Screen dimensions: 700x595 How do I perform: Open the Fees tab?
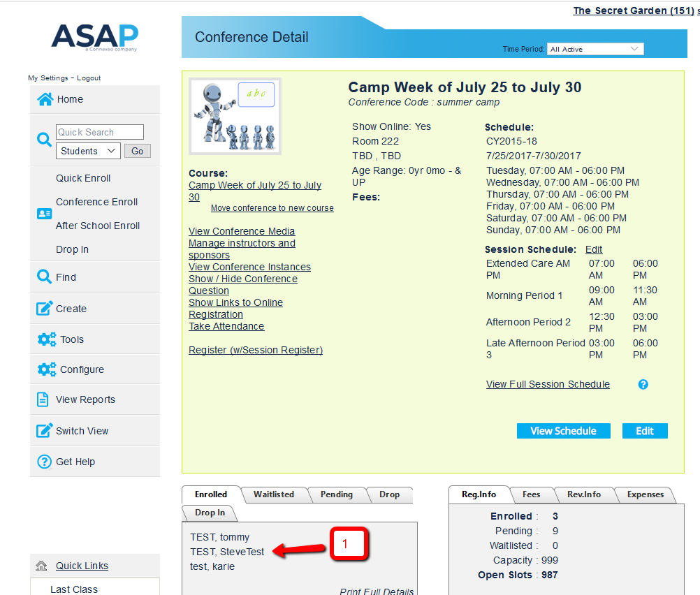[531, 494]
